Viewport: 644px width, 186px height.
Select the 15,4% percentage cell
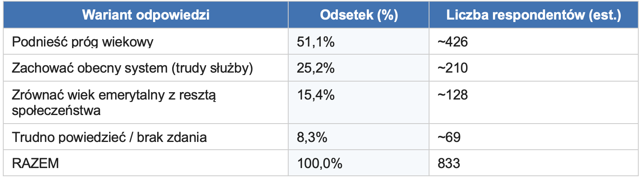click(x=315, y=95)
